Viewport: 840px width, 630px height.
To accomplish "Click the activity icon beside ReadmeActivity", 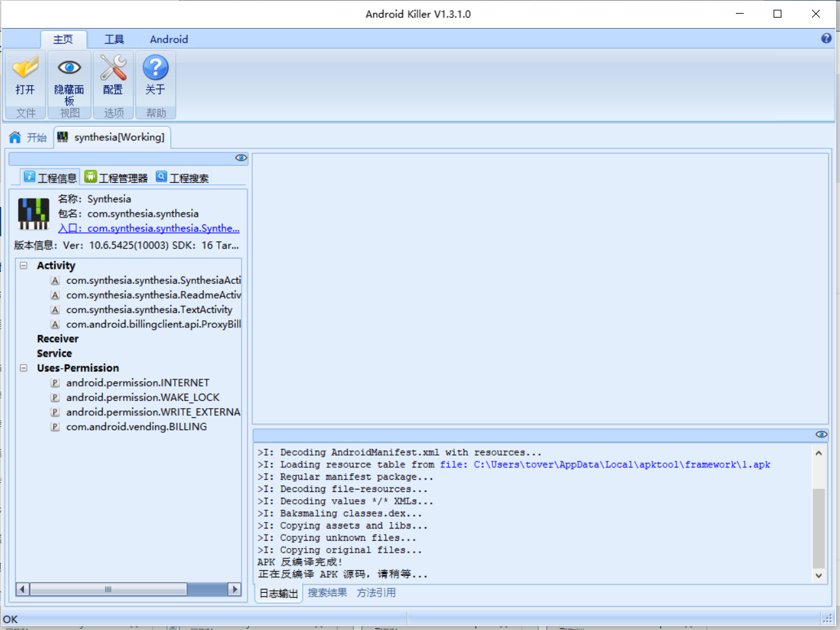I will coord(55,295).
